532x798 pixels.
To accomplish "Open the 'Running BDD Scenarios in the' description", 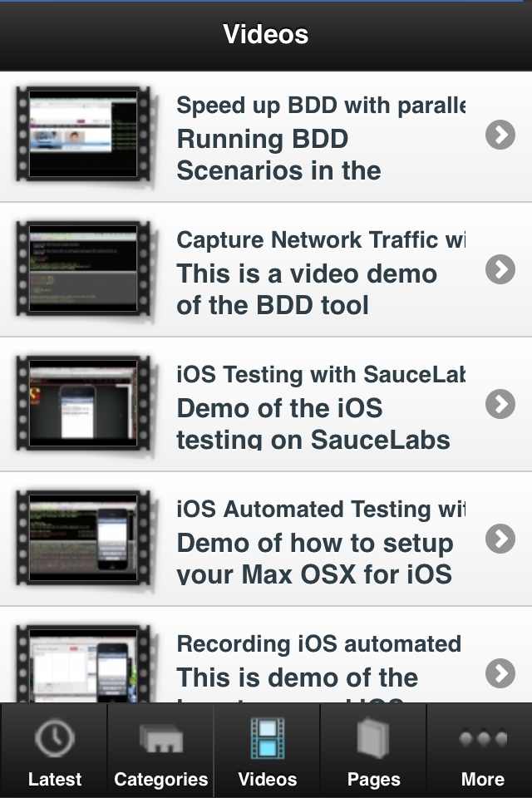I will tap(278, 155).
